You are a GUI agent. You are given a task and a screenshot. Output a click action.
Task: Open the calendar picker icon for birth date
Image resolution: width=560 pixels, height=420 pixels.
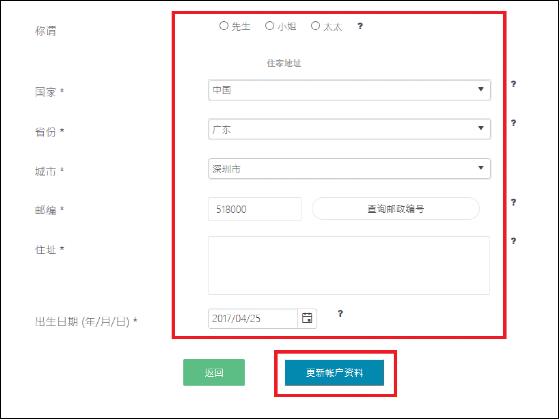[x=307, y=318]
